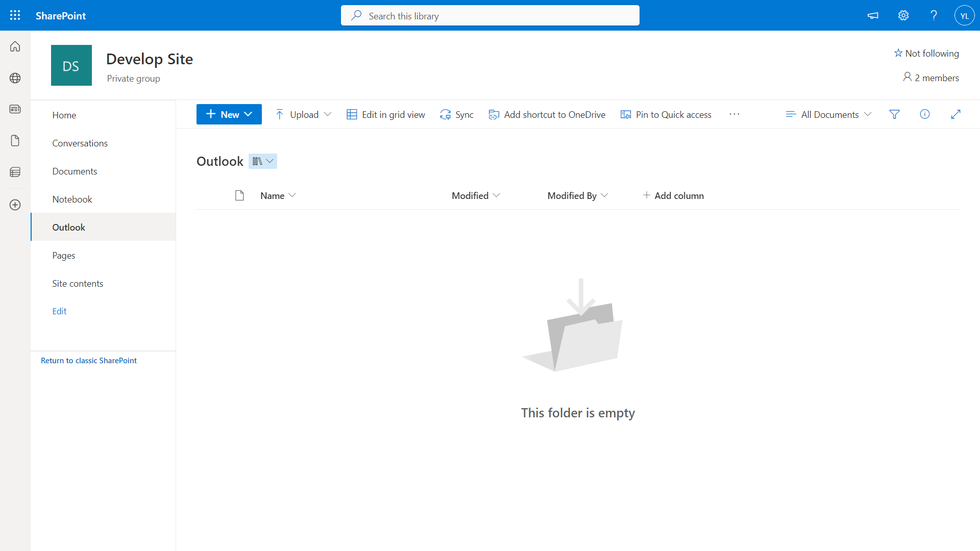Select Outlook in site navigation
Viewport: 980px width, 551px height.
[x=104, y=227]
